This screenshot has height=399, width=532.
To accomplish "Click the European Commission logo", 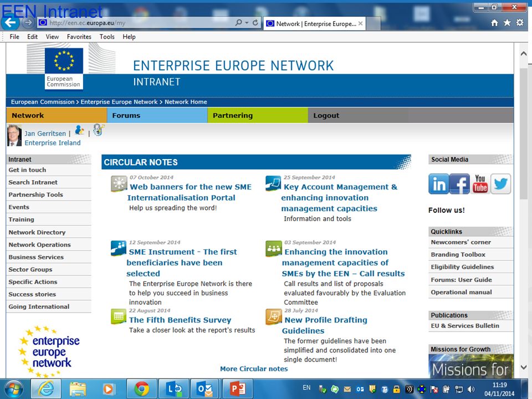I will pyautogui.click(x=64, y=69).
